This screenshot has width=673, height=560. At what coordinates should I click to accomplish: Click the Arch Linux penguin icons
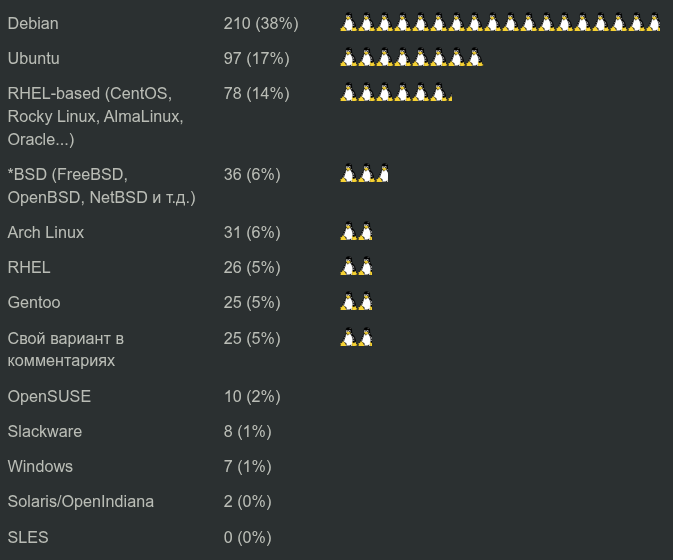(356, 232)
